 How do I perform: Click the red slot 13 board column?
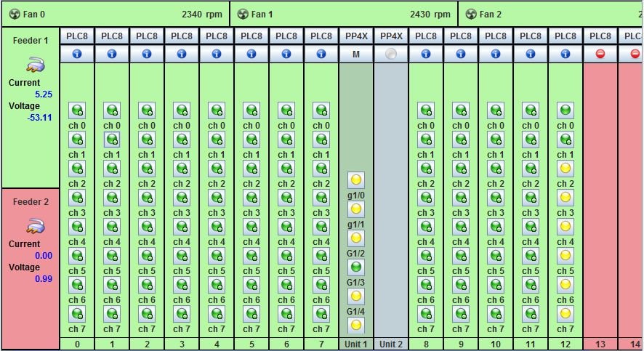(600, 201)
